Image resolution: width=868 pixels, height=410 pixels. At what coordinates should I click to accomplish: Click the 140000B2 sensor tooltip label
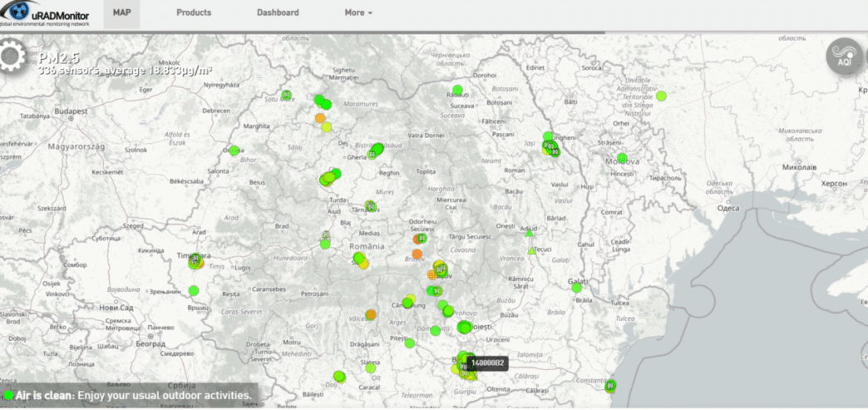tap(487, 363)
